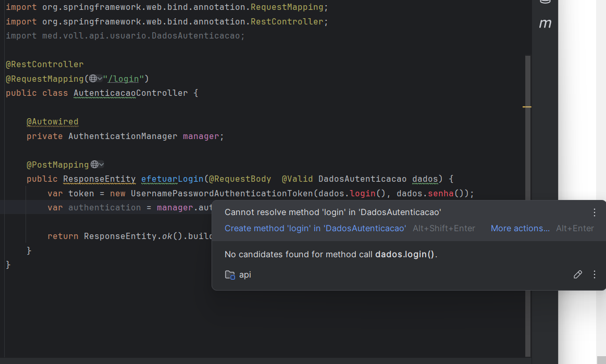The height and width of the screenshot is (364, 606).
Task: Click Create method 'login' in 'DadosAutenticacao'
Action: point(315,228)
